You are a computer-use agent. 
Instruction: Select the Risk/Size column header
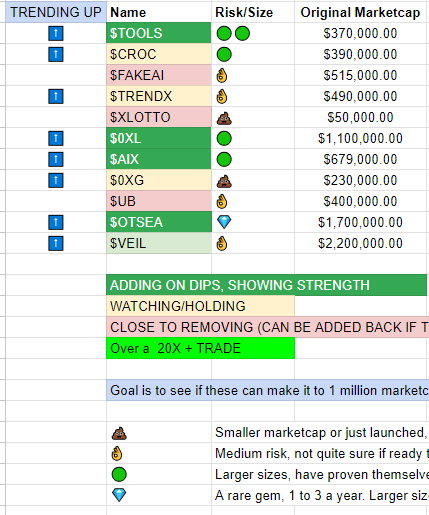tap(253, 12)
